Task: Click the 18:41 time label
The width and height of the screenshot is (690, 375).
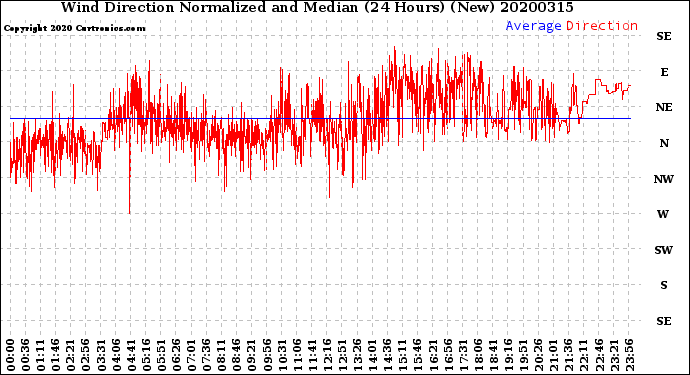Action: [x=492, y=355]
